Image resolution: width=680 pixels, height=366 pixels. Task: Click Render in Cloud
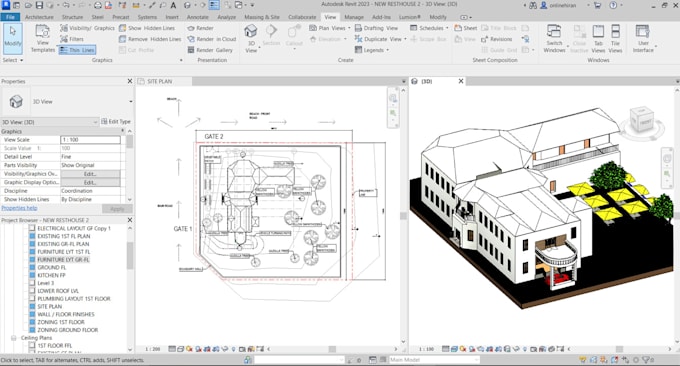pos(212,39)
